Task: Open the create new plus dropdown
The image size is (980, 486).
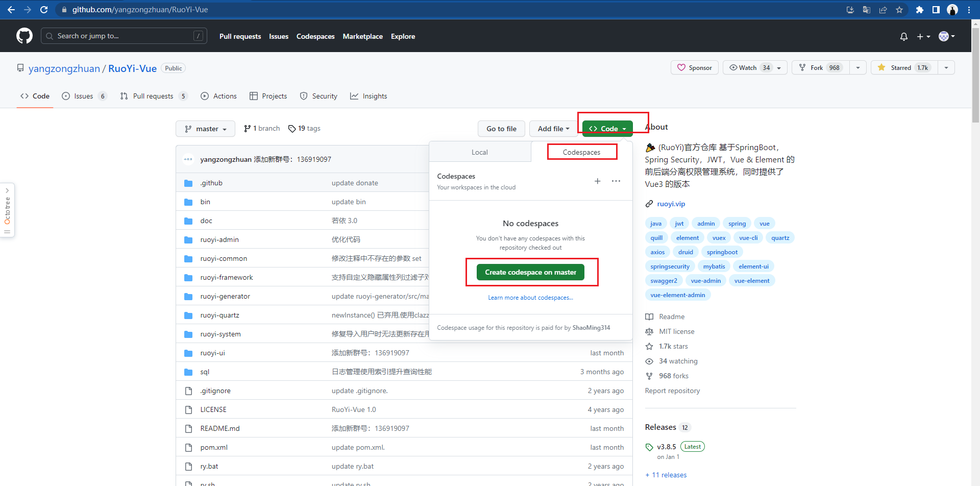Action: coord(924,36)
